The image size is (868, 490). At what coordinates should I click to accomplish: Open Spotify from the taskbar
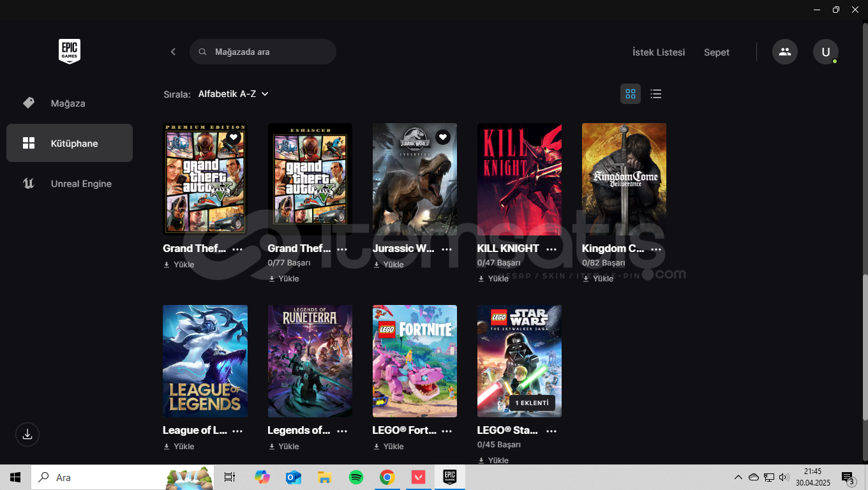click(355, 477)
